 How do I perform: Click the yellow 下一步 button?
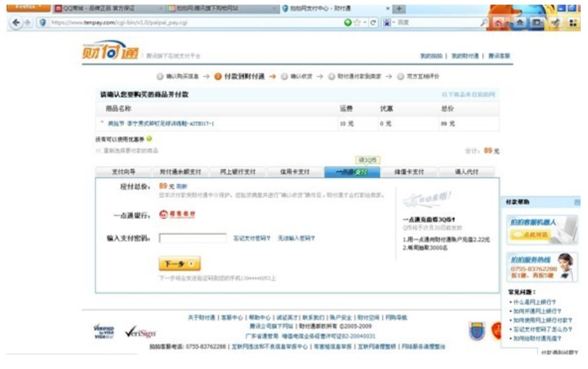[x=179, y=264]
